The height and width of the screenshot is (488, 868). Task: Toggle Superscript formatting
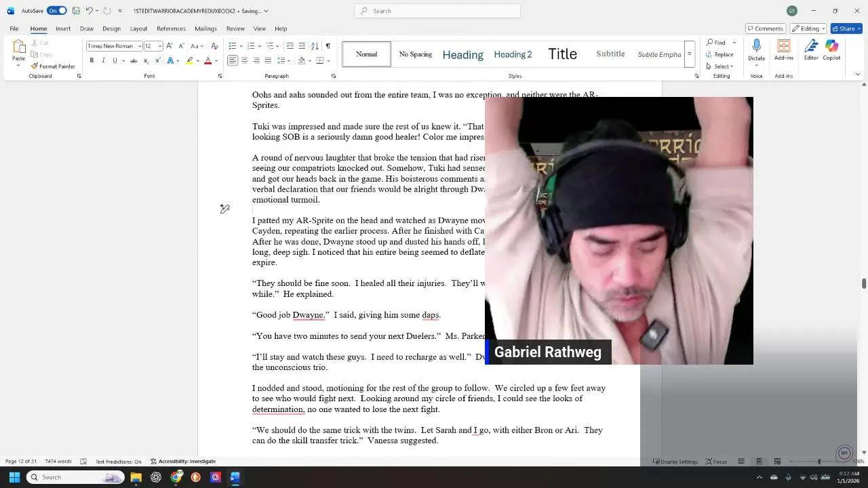tap(158, 60)
